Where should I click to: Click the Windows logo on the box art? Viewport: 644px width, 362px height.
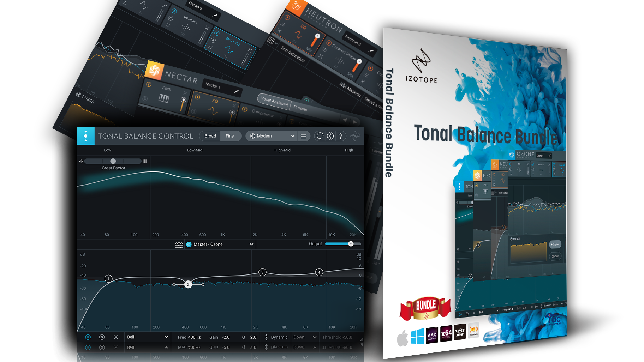(417, 336)
